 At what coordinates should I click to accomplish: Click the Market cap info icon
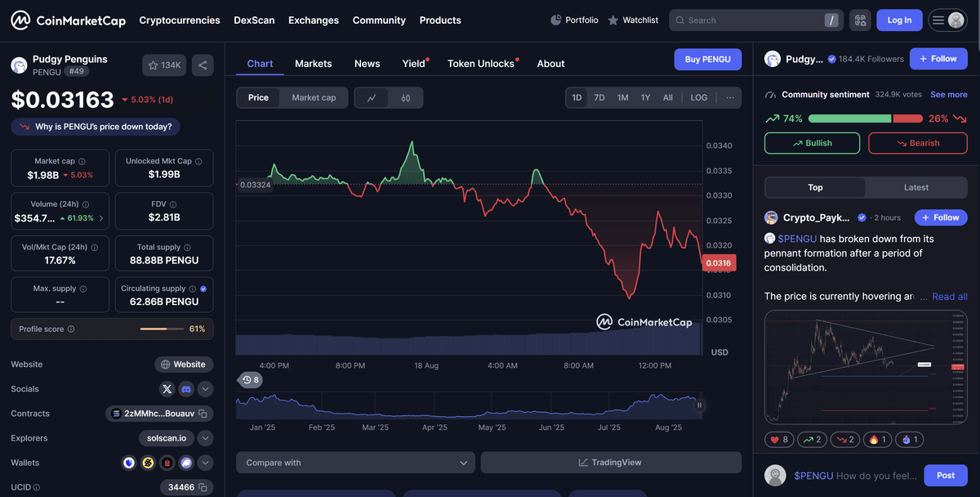tap(82, 162)
